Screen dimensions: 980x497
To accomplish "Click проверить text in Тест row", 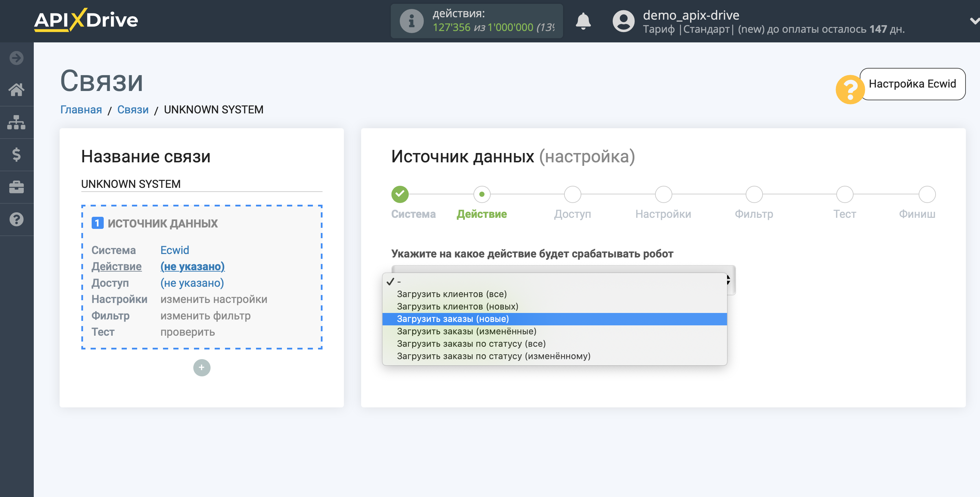I will coord(187,332).
